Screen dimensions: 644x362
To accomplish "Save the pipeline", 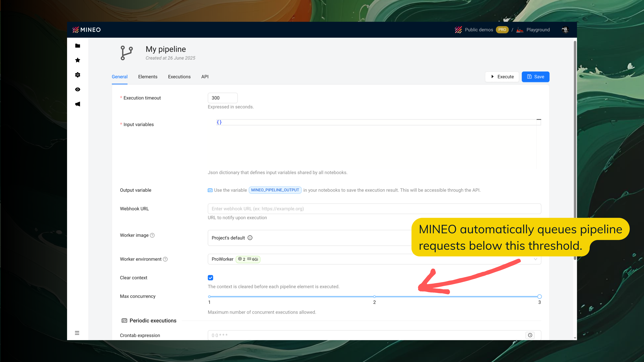I will (x=535, y=77).
